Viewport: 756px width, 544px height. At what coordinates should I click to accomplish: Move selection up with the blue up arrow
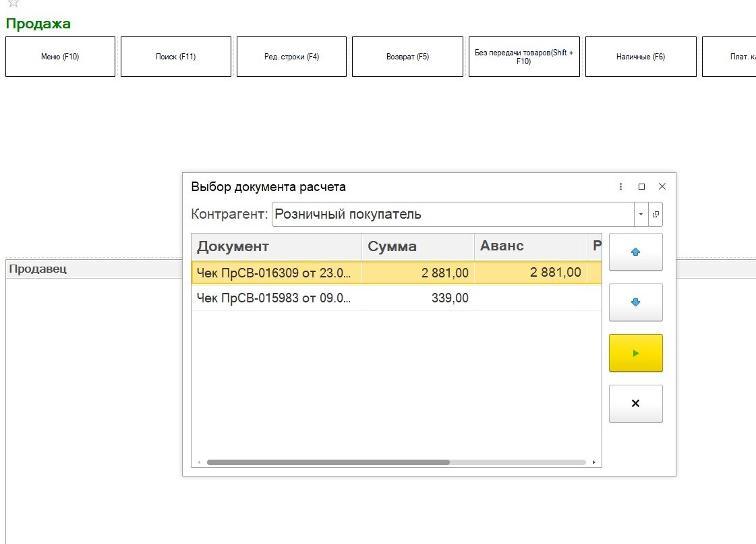(x=635, y=252)
